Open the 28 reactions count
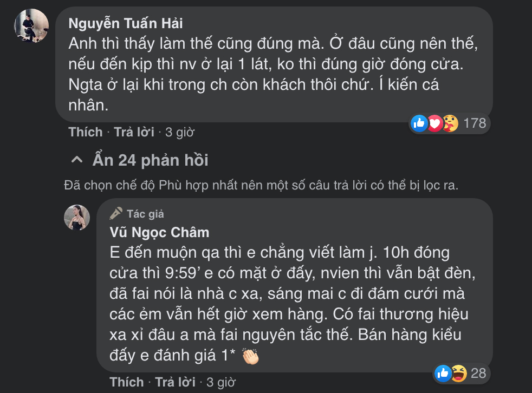This screenshot has height=393, width=532. 478,372
